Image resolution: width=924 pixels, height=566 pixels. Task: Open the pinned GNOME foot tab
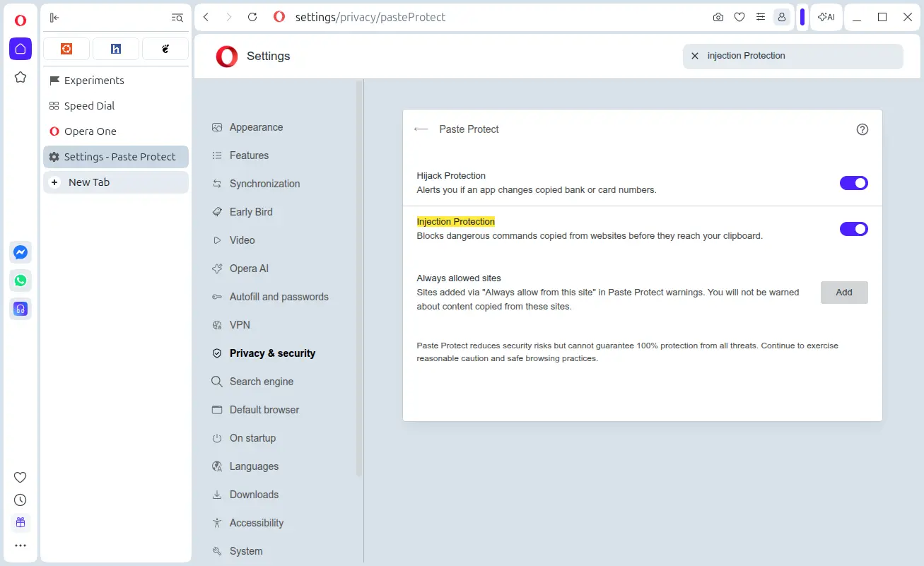click(165, 49)
